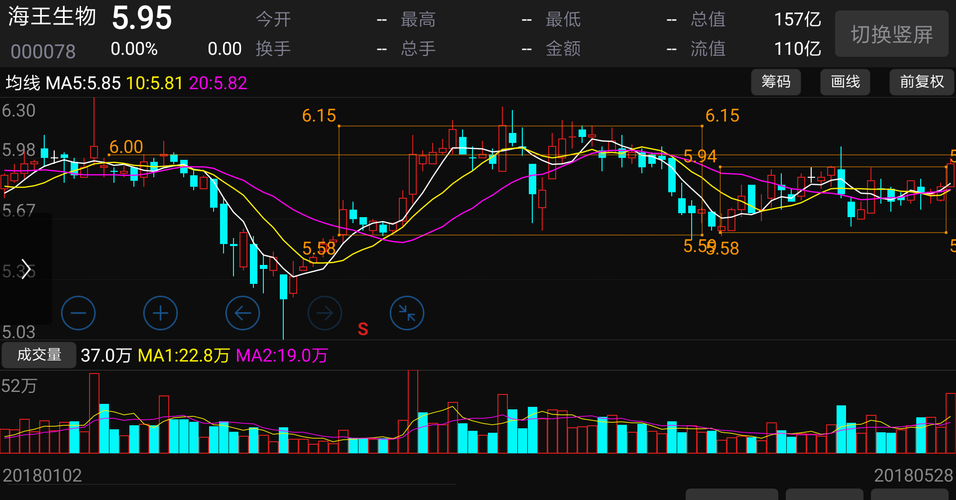Tap current price 5.95

tap(142, 18)
